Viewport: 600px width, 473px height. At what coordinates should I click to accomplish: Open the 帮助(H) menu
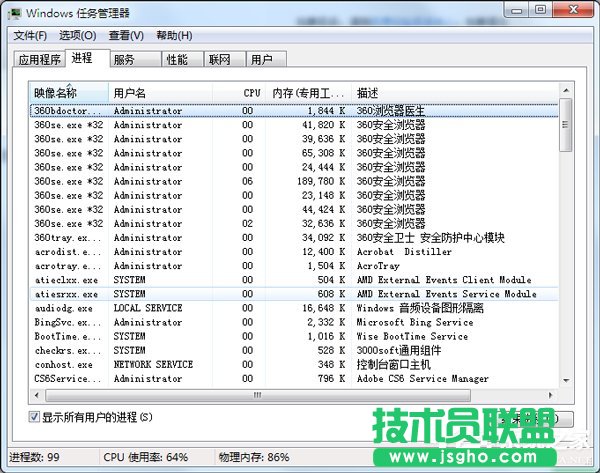174,36
